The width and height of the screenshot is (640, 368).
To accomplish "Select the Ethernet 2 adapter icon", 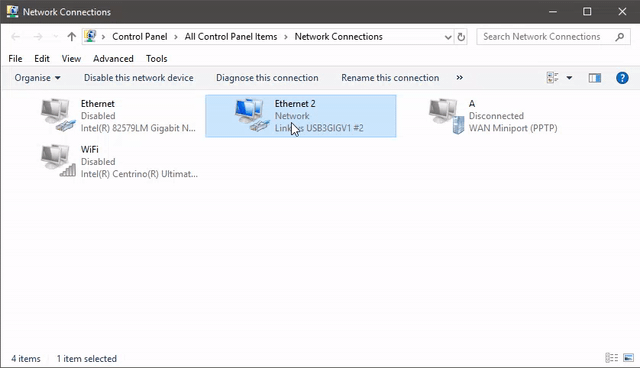I will point(252,115).
